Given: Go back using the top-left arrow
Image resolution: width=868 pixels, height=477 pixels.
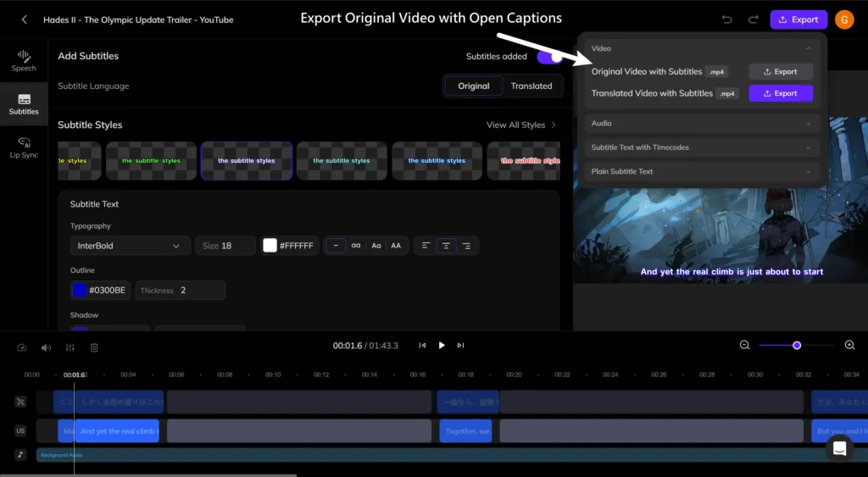Looking at the screenshot, I should click(x=24, y=19).
